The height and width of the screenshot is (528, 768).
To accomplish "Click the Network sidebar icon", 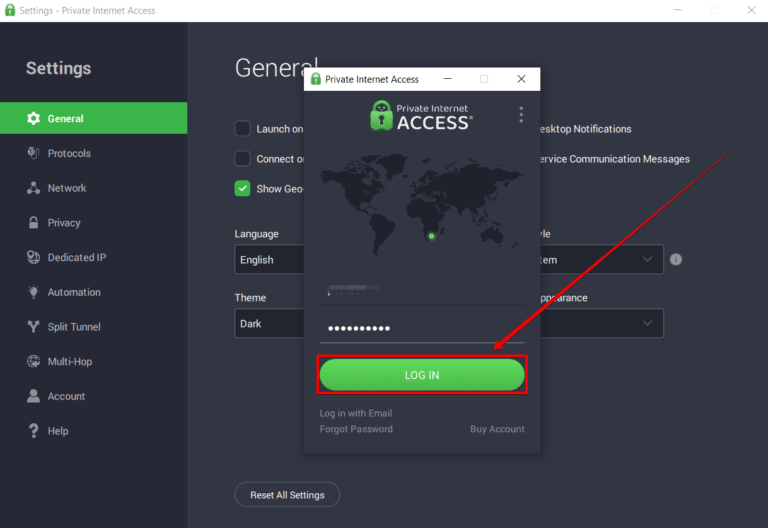I will (x=33, y=188).
